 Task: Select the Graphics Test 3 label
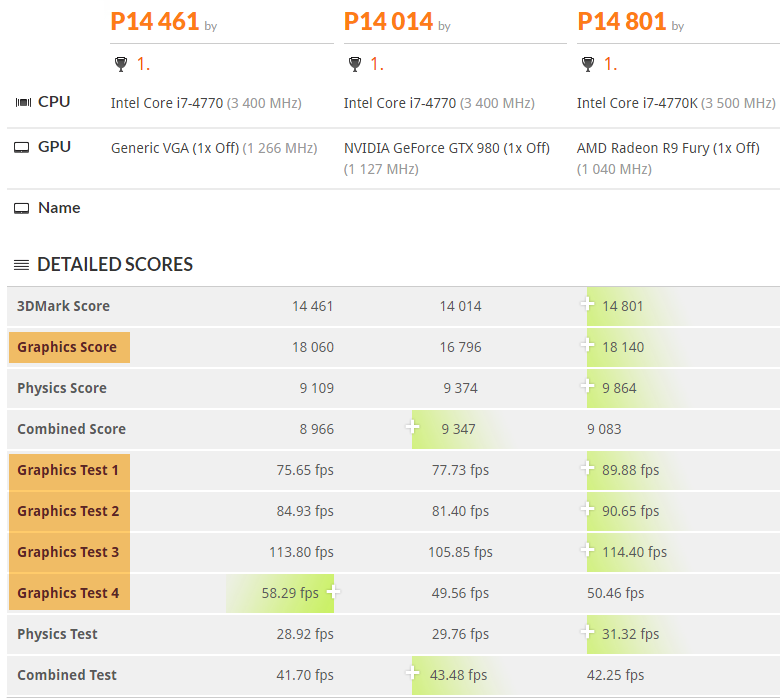69,552
